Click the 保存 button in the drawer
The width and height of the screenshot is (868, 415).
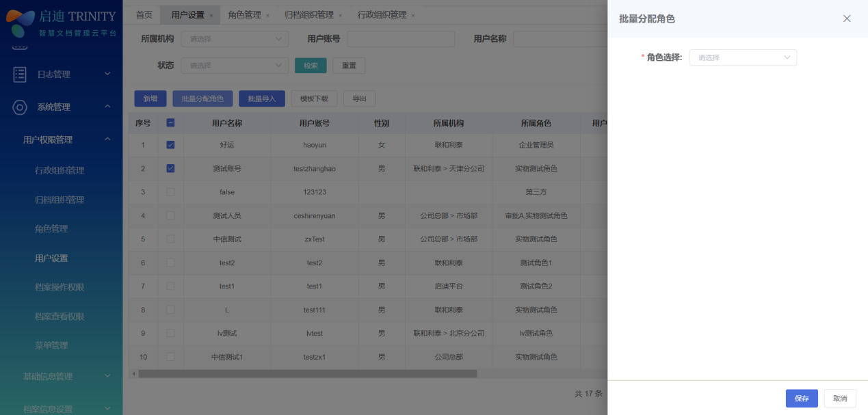click(x=802, y=399)
